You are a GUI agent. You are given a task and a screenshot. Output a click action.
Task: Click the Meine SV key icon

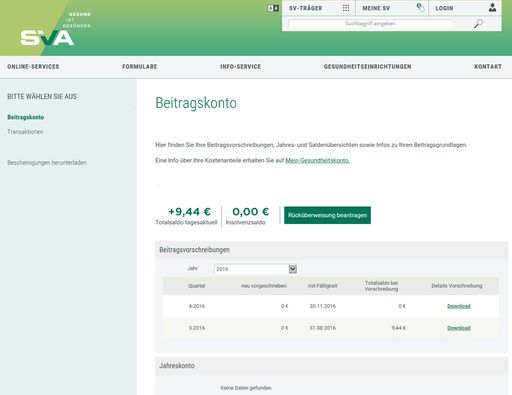pyautogui.click(x=421, y=8)
